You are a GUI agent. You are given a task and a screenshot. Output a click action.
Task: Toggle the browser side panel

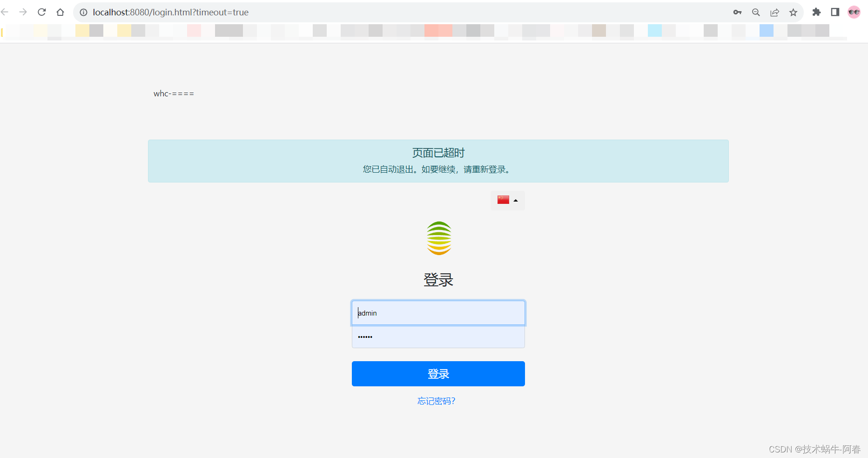835,12
